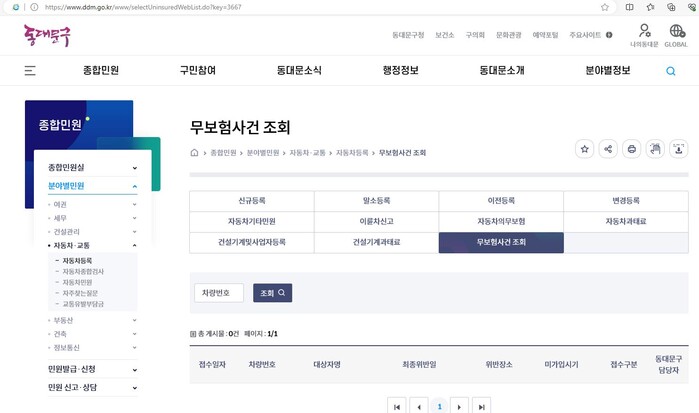Click the download icon at far right
The image size is (699, 413).
tap(679, 149)
